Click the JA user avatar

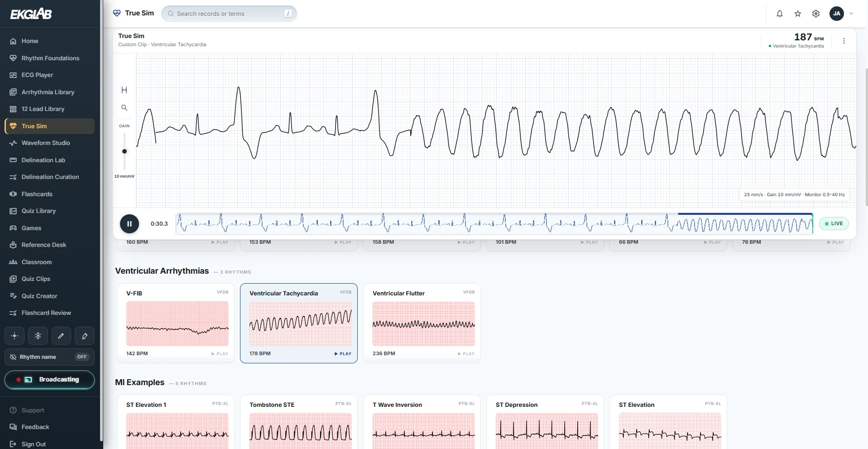tap(837, 14)
